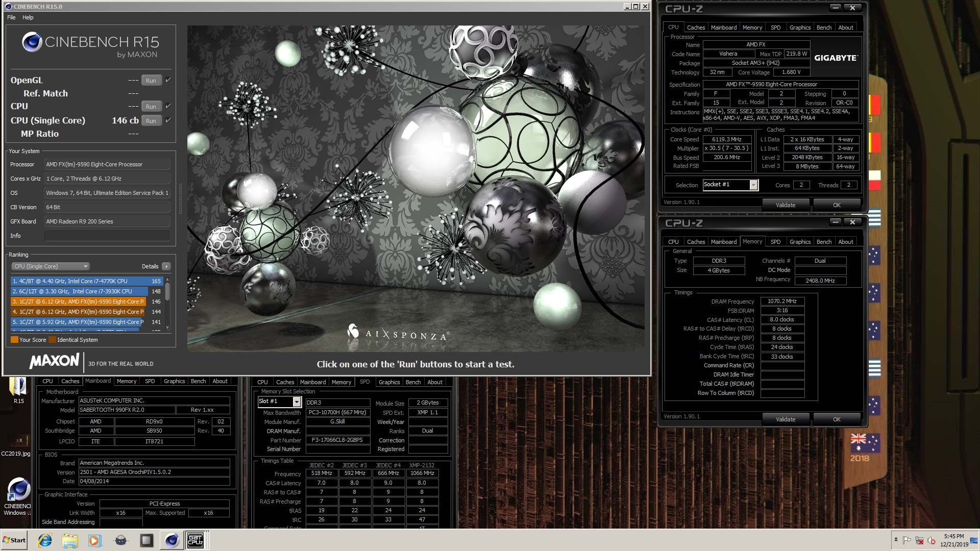The width and height of the screenshot is (980, 551).
Task: Open Caches tab in top CPU-Z window
Action: point(696,28)
